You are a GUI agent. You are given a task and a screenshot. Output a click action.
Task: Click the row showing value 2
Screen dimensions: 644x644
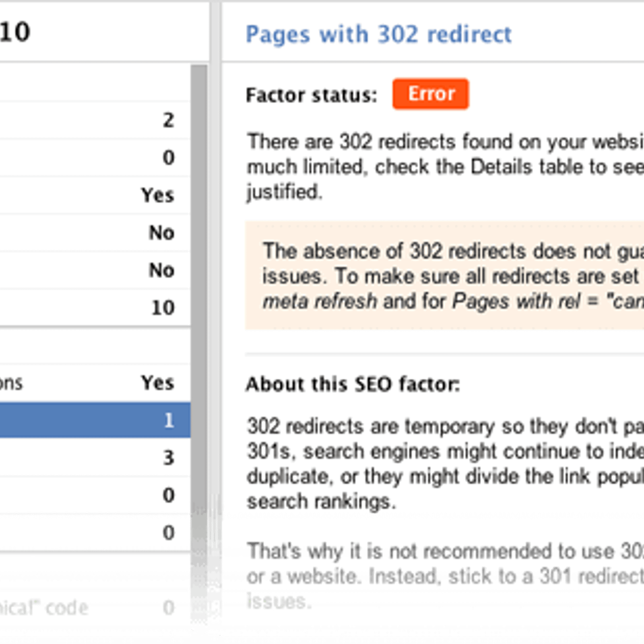click(x=95, y=120)
